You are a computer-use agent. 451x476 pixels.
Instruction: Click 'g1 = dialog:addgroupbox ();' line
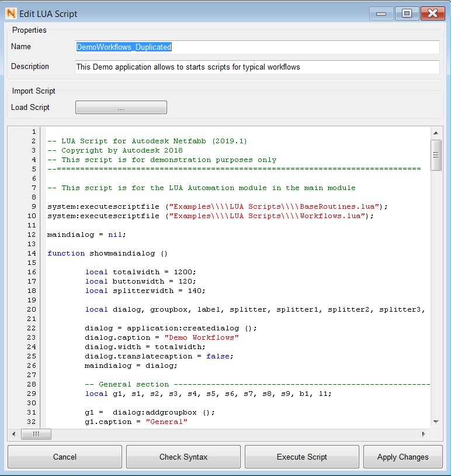pos(150,413)
